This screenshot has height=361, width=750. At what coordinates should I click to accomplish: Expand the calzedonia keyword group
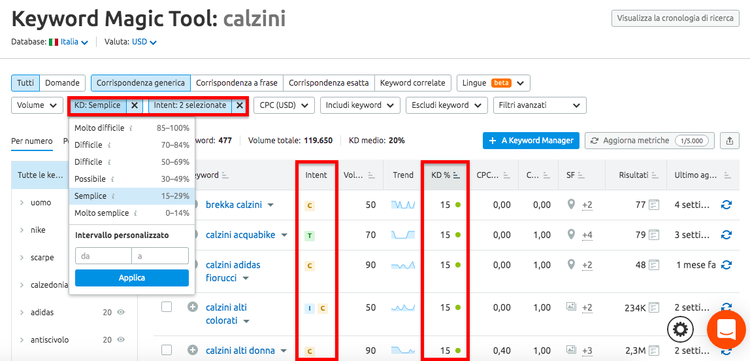22,285
